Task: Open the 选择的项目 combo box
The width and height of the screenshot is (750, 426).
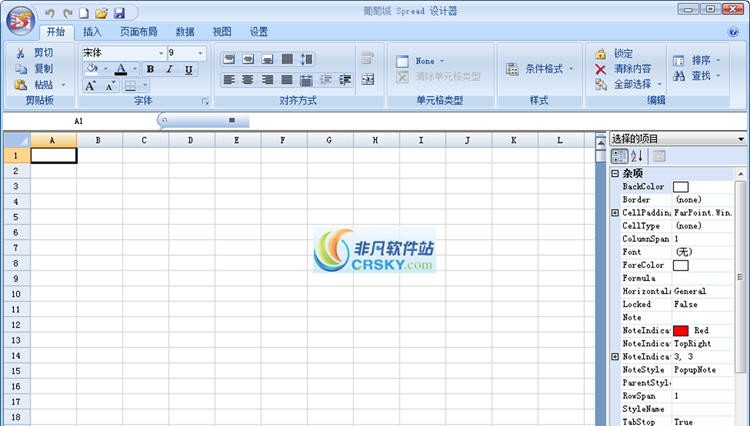Action: tap(677, 139)
